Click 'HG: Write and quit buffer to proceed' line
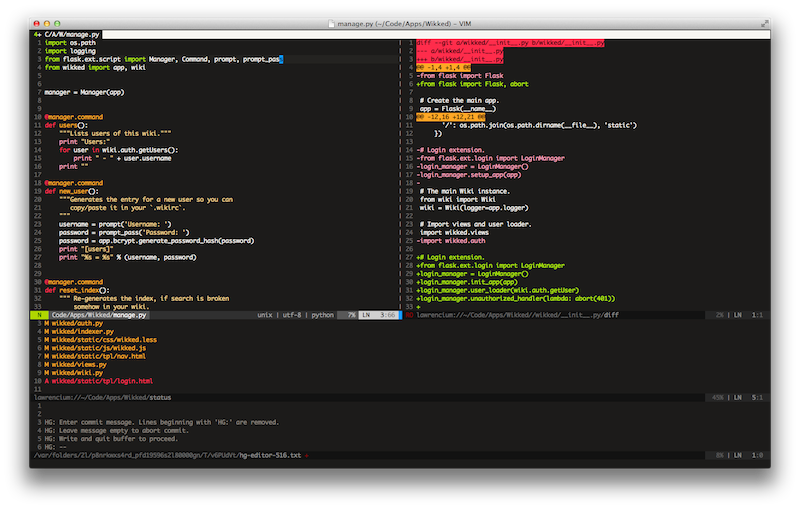800x509 pixels. click(111, 439)
